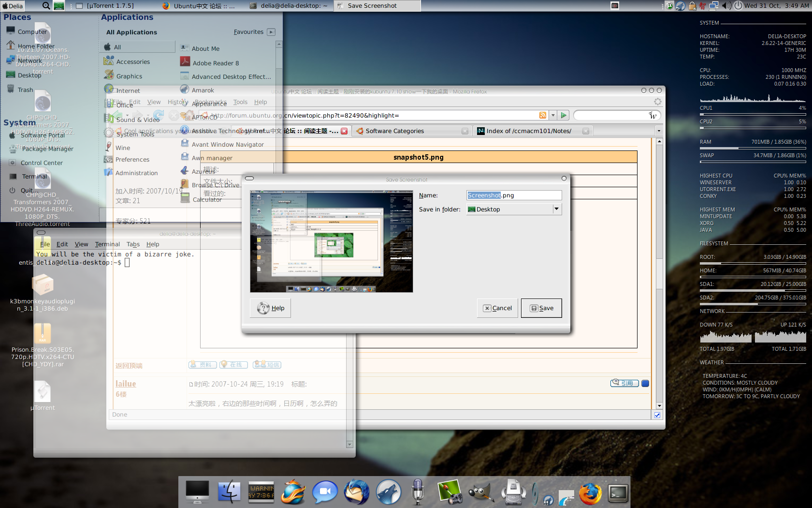Click the RSS feed icon in Firefox address bar
Viewport: 812px width, 508px height.
[x=543, y=115]
